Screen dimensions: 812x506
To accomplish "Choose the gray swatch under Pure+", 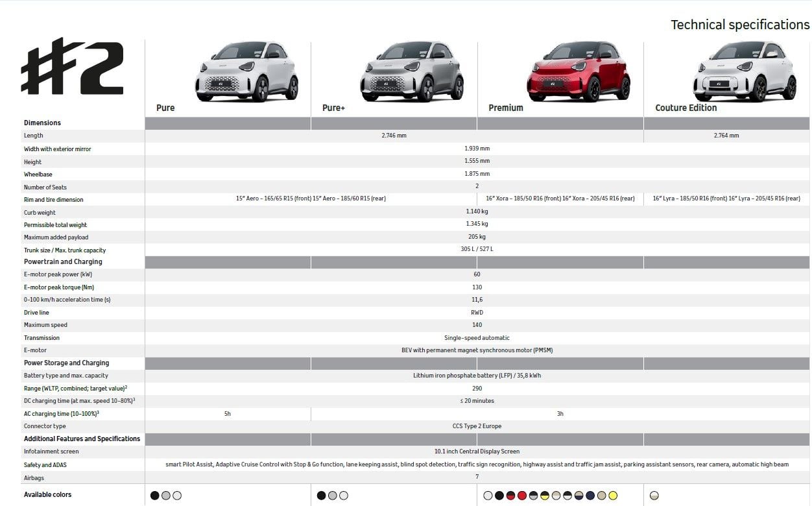I will (332, 496).
